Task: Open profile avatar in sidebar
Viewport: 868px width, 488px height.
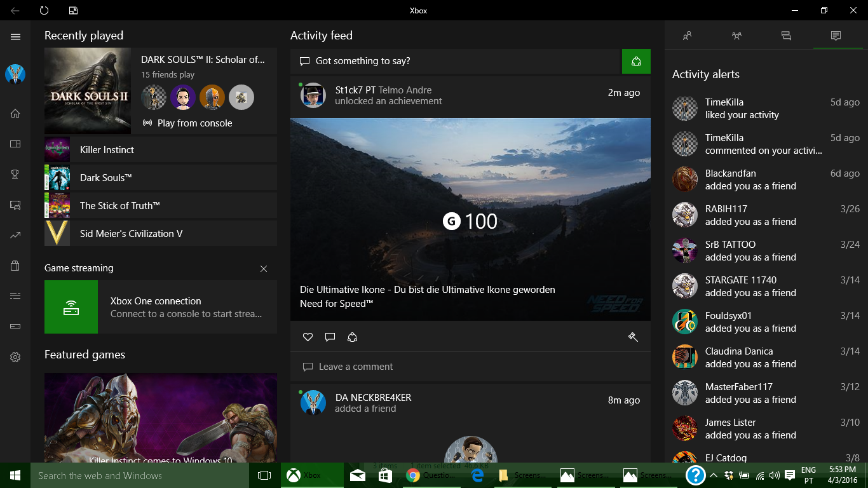Action: pos(15,74)
